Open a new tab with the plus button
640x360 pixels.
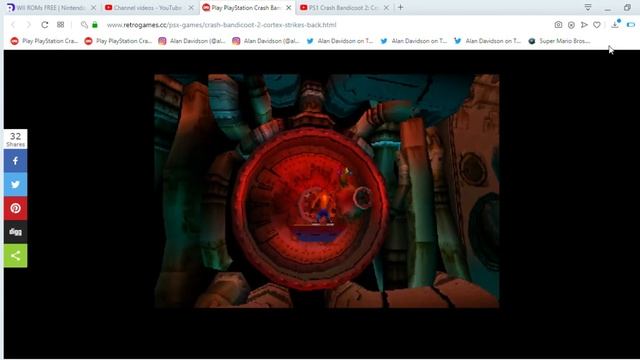[400, 7]
